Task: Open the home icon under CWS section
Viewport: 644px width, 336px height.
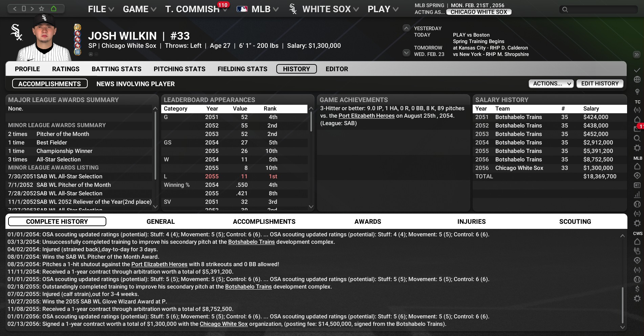Action: pyautogui.click(x=637, y=241)
